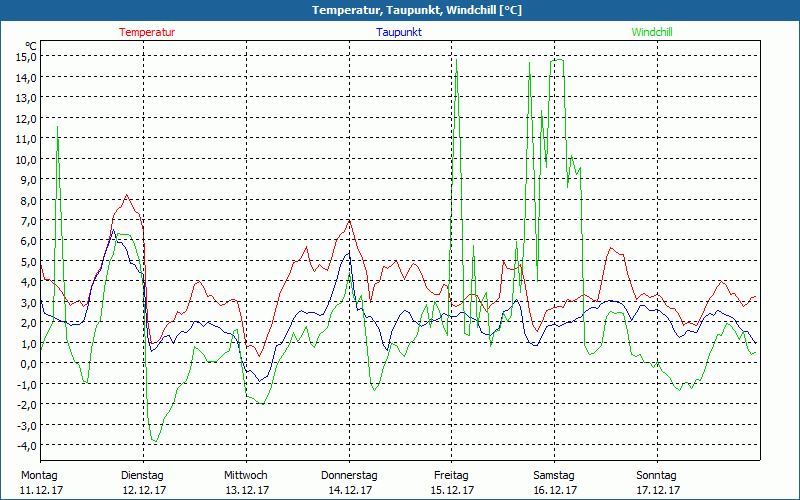Click the 4,0 y-axis value
This screenshot has height=500, width=800.
[x=29, y=282]
